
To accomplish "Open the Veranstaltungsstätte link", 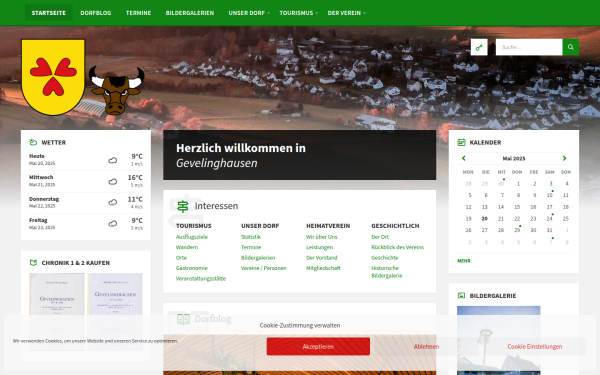I will (201, 279).
